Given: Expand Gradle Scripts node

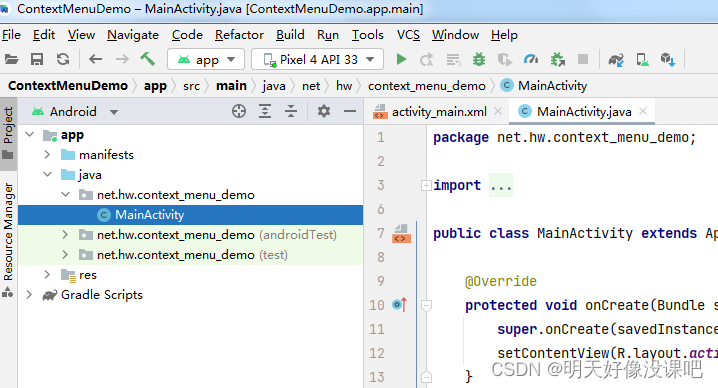Looking at the screenshot, I should coord(29,295).
